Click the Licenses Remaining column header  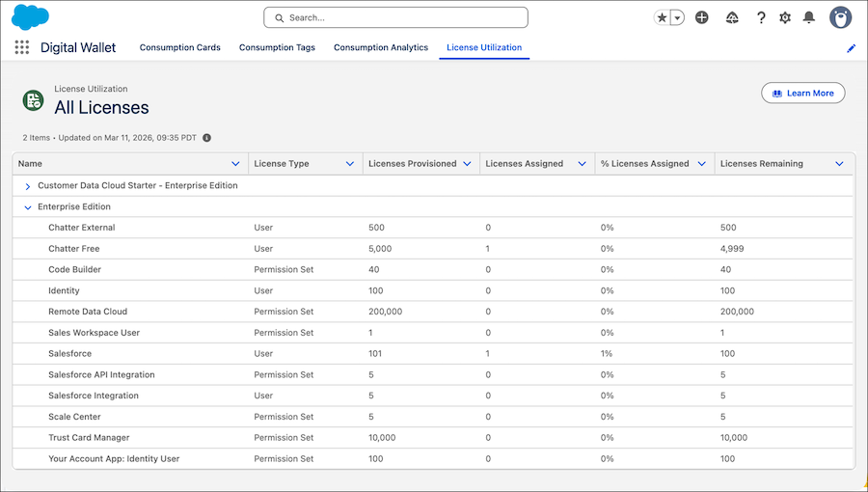(x=761, y=164)
